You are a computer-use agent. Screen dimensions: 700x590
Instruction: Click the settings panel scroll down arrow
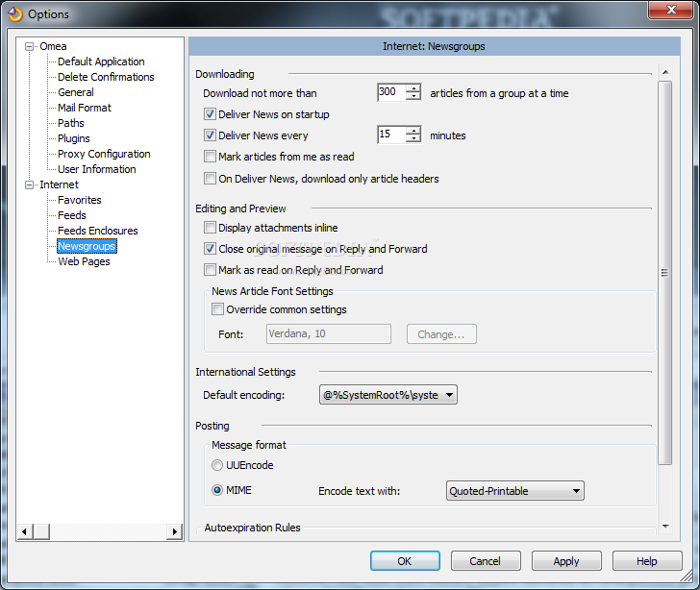(665, 527)
